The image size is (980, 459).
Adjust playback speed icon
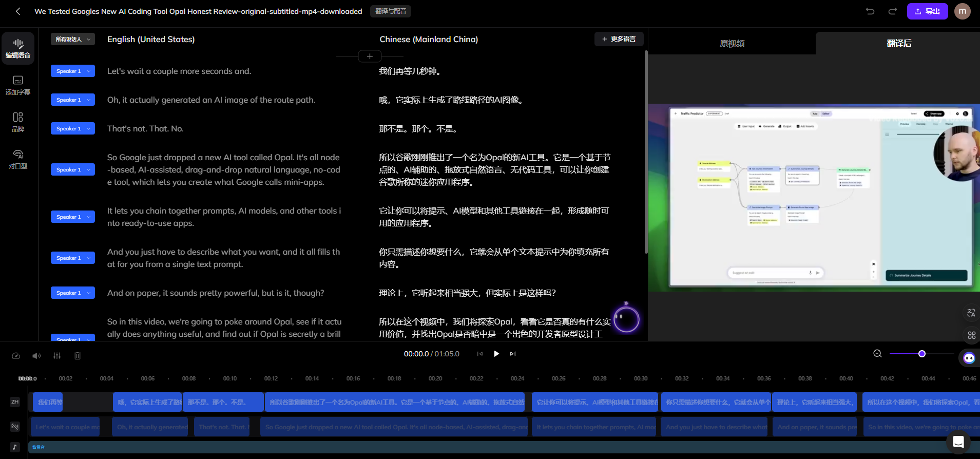click(16, 356)
